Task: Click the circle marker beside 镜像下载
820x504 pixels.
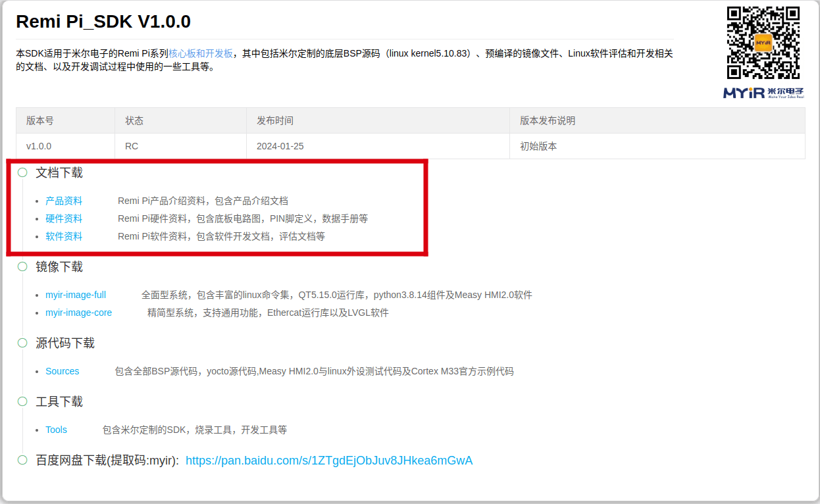Action: (22, 266)
